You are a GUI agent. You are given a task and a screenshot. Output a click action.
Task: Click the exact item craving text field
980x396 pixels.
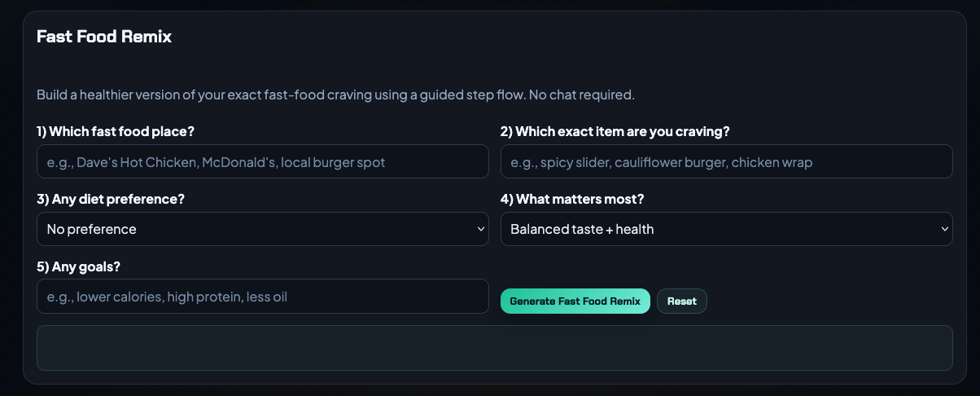pos(726,162)
